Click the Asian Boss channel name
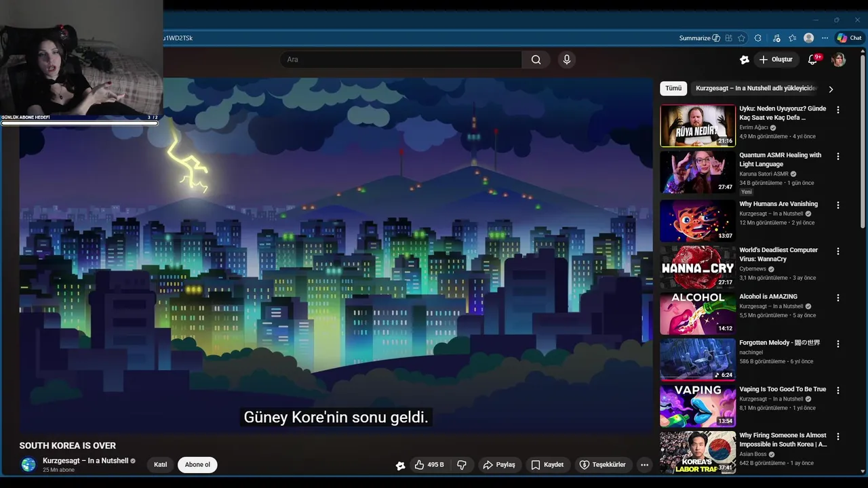 (x=754, y=454)
